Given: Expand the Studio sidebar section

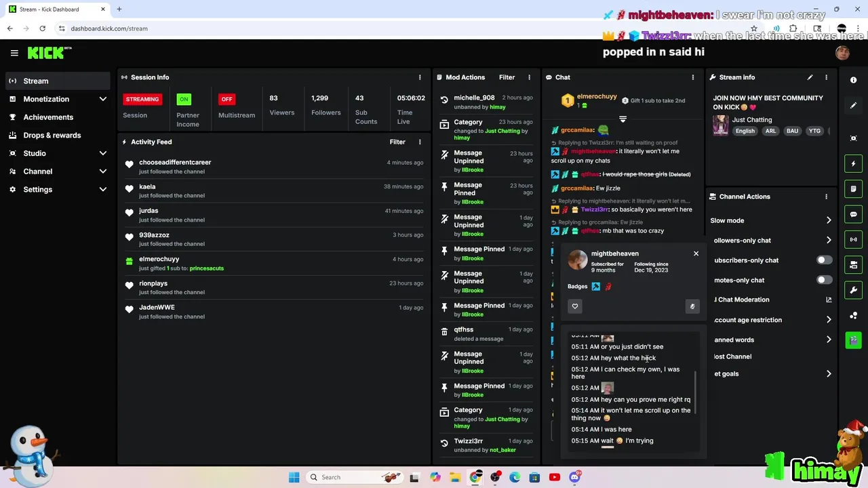Looking at the screenshot, I should click(102, 153).
